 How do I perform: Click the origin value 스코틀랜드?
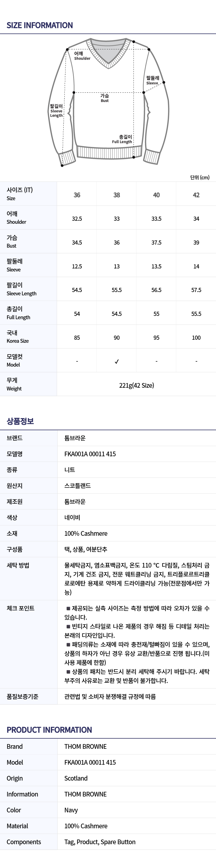(78, 486)
